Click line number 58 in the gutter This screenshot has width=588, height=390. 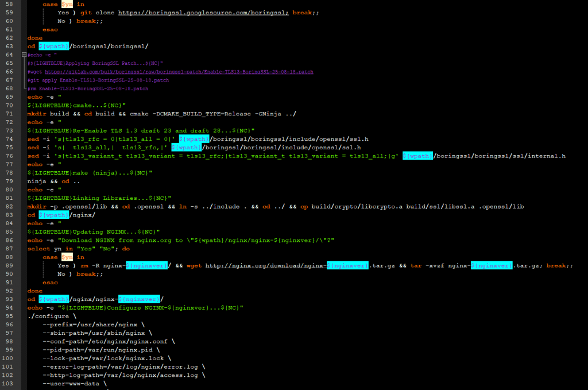click(9, 4)
